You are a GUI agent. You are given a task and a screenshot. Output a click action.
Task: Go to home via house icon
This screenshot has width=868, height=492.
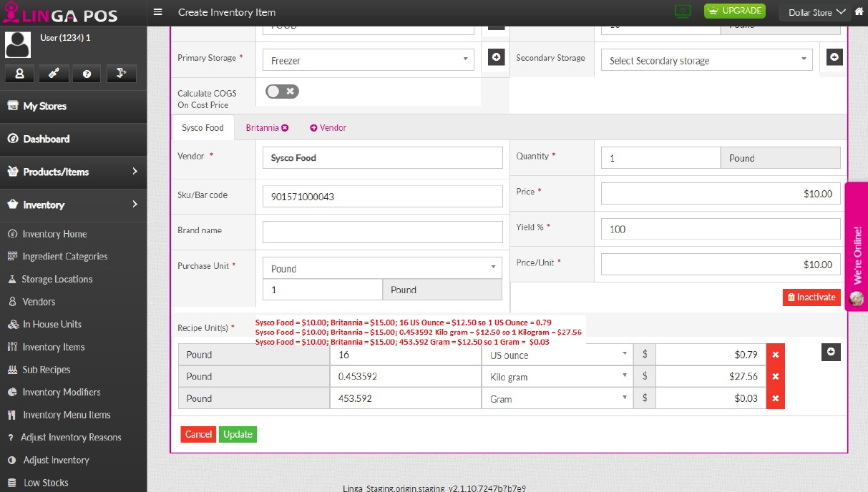(858, 12)
